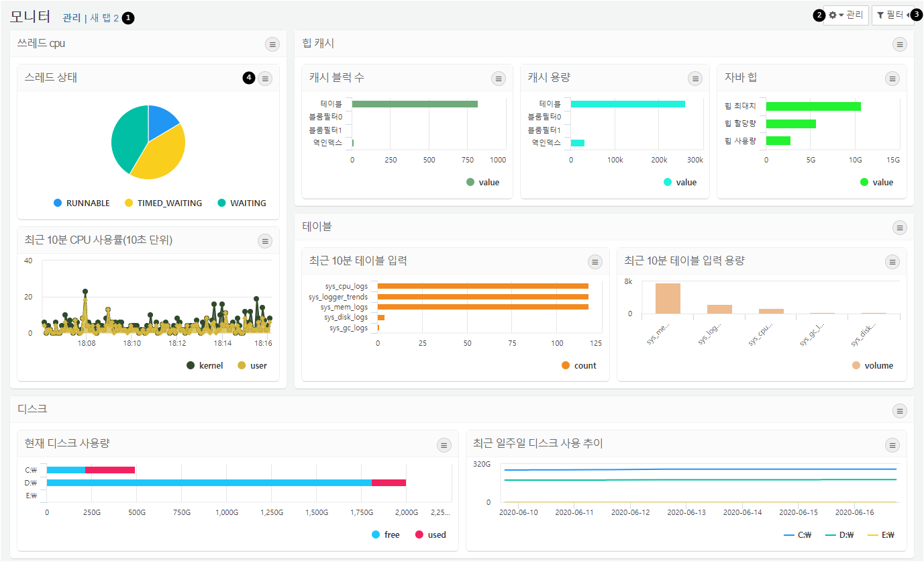This screenshot has height=562, width=924.
Task: Open menu icon of 자바 힙 widget
Action: (892, 79)
